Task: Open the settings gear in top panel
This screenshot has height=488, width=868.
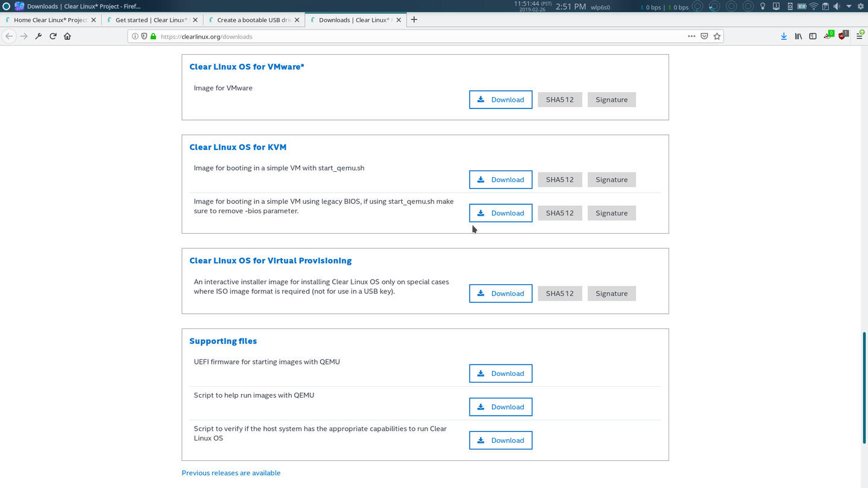Action: [x=861, y=7]
